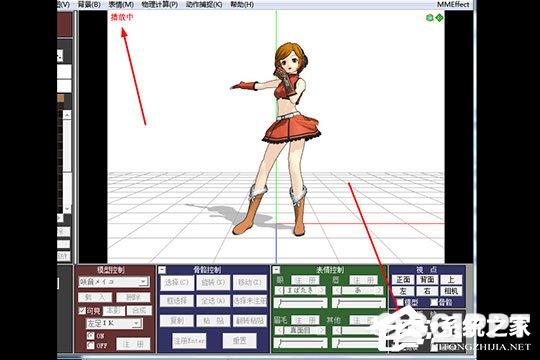
Task: Click the green rotate-view icon in viewport corner
Action: 429,17
